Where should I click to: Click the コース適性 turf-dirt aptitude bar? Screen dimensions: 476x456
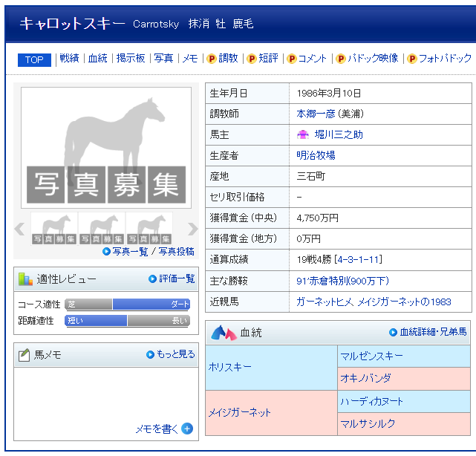coord(127,304)
